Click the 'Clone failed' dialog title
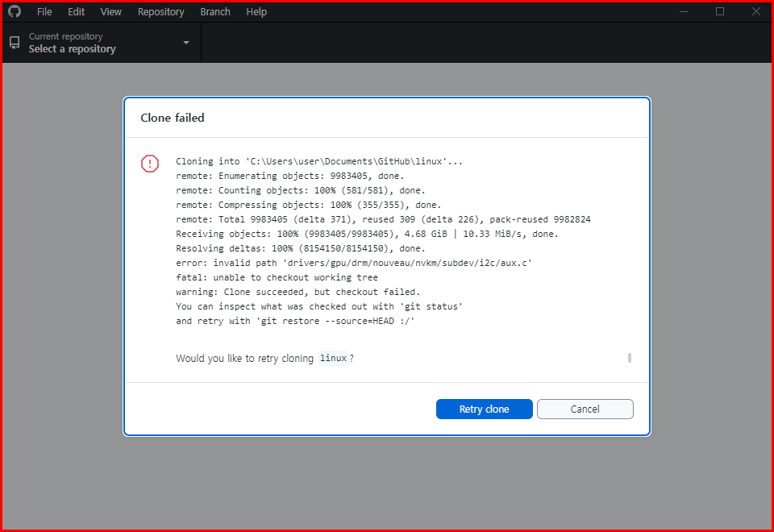 click(x=173, y=118)
